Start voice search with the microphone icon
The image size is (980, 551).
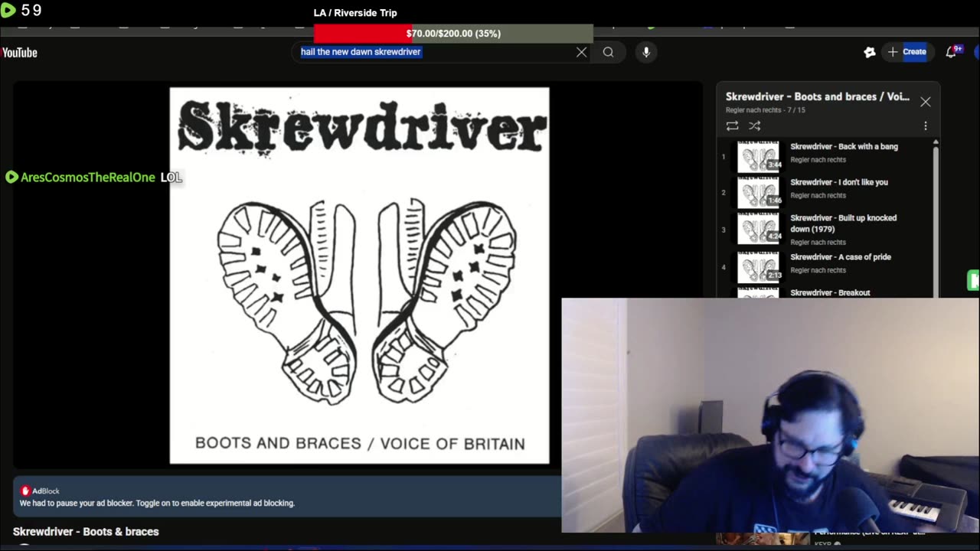646,52
